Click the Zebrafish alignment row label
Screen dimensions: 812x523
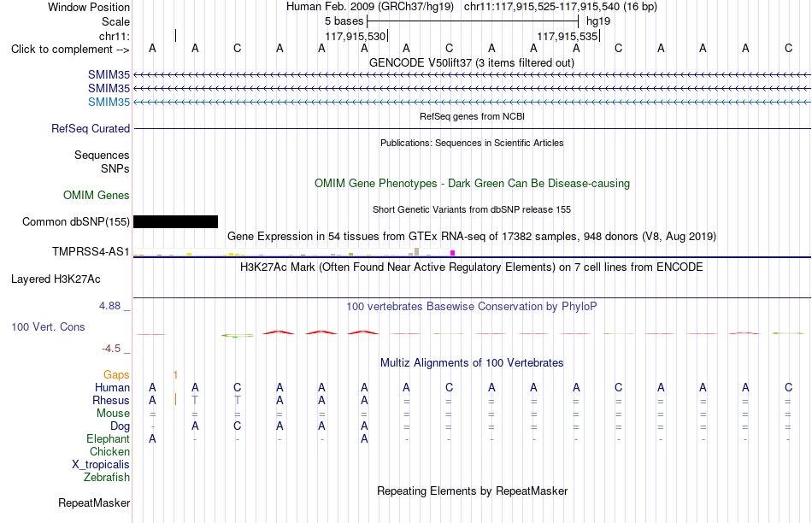[107, 478]
